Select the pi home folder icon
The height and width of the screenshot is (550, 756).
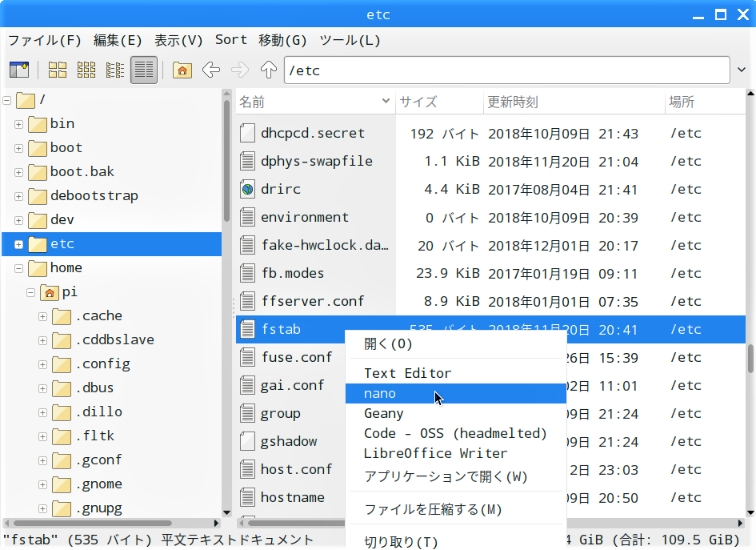(49, 292)
